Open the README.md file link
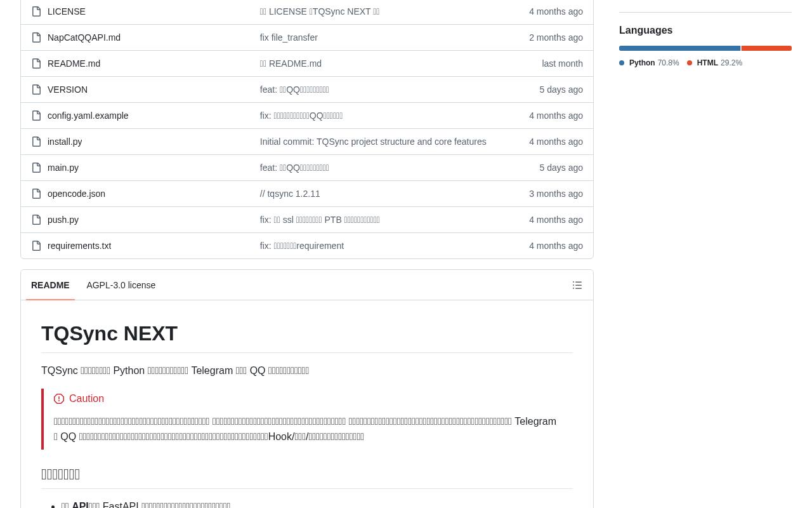Image resolution: width=812 pixels, height=508 pixels. pyautogui.click(x=74, y=63)
